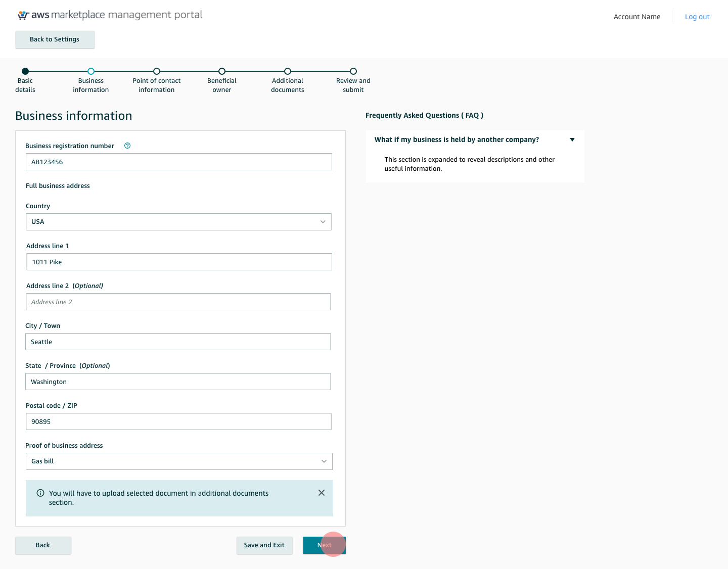The width and height of the screenshot is (728, 569).
Task: Switch to Additional documents step
Action: 288,80
